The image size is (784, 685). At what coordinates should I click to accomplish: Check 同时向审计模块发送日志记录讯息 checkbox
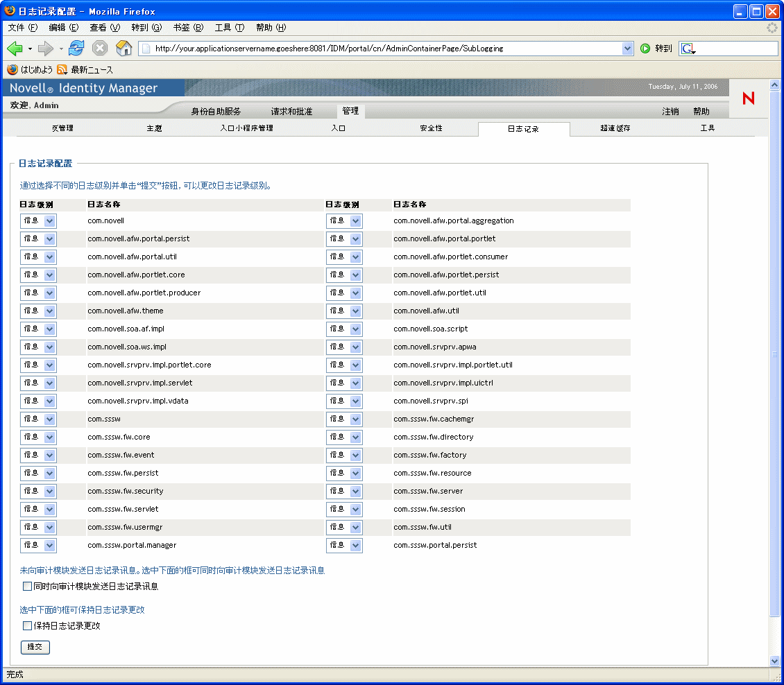[28, 586]
